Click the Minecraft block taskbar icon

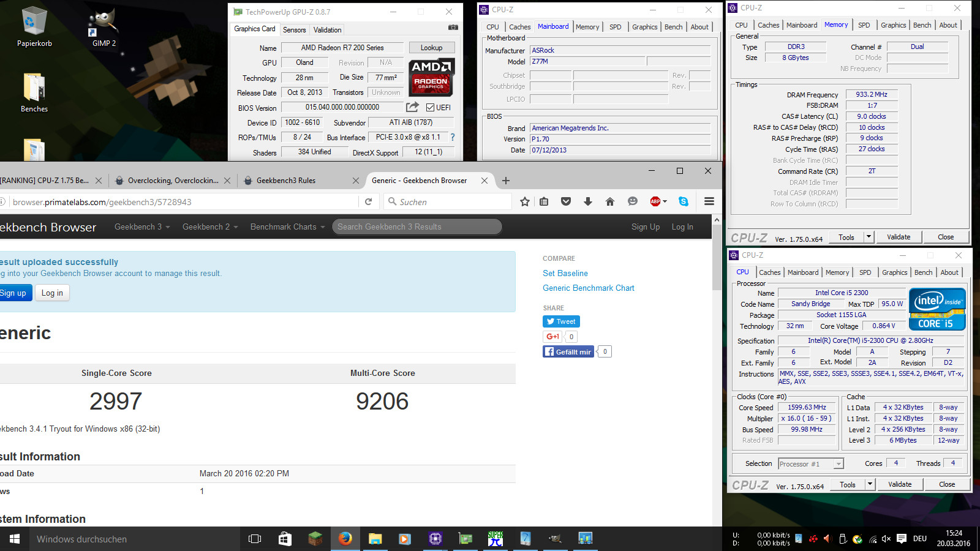tap(315, 539)
